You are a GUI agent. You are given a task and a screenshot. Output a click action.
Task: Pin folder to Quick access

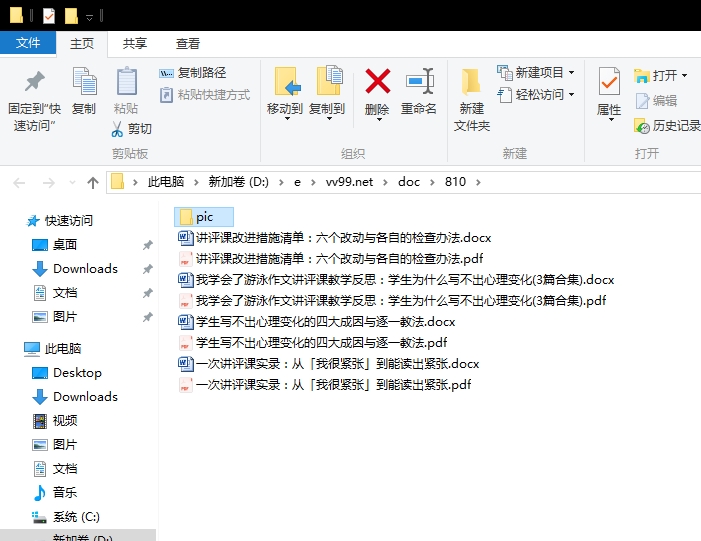tap(34, 100)
